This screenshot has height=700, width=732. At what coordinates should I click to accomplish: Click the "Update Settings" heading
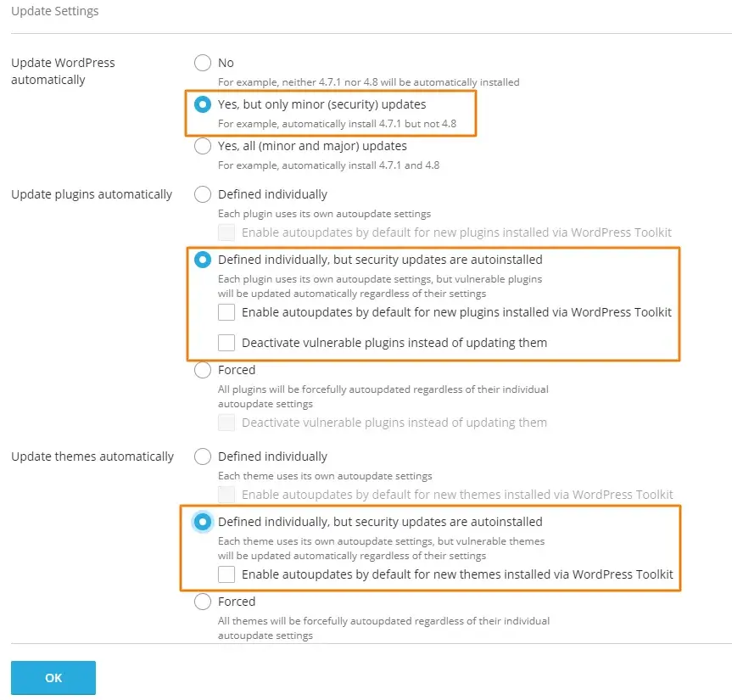pos(55,11)
